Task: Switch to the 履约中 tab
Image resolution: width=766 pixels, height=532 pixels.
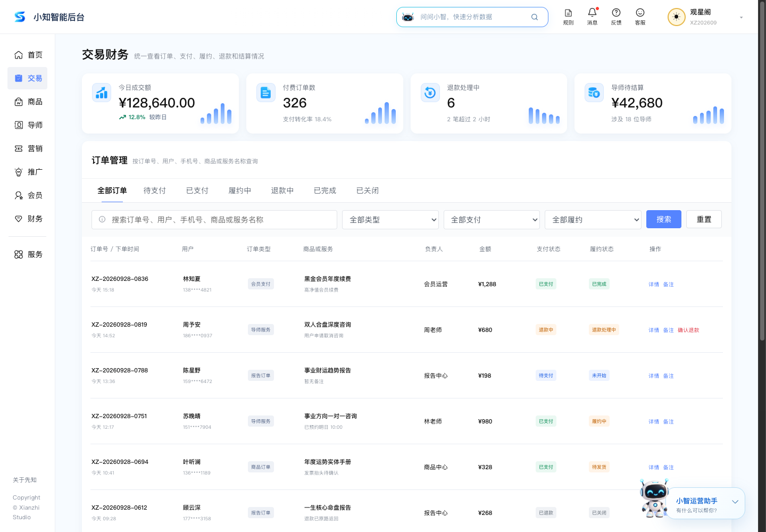Action: pyautogui.click(x=240, y=190)
